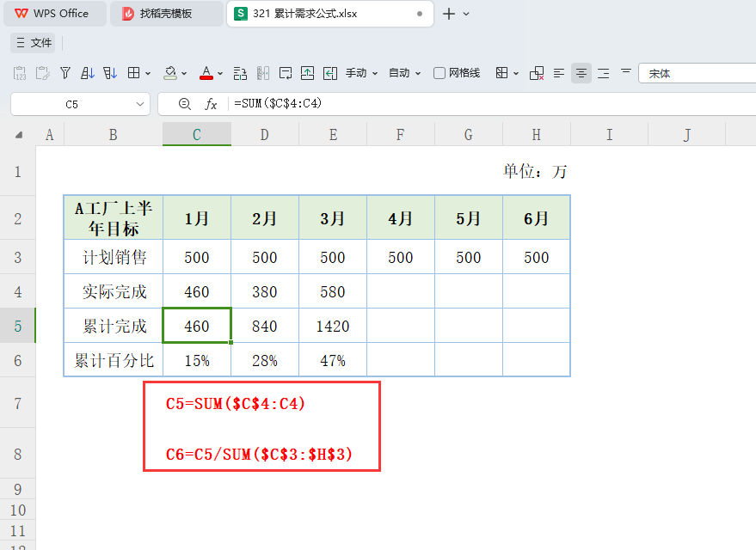Click the zoom magnifier in formula bar
Image resolution: width=756 pixels, height=550 pixels.
click(185, 104)
